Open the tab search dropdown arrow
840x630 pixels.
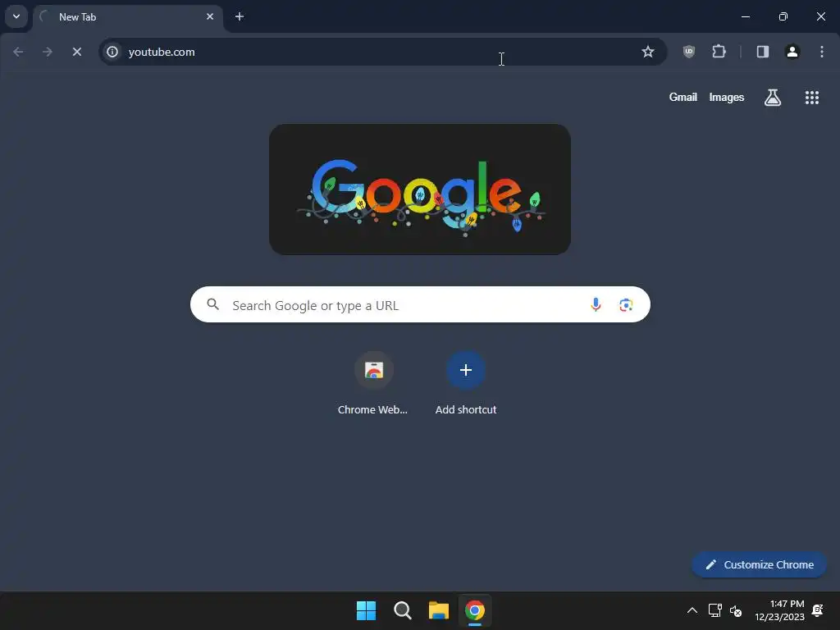16,16
